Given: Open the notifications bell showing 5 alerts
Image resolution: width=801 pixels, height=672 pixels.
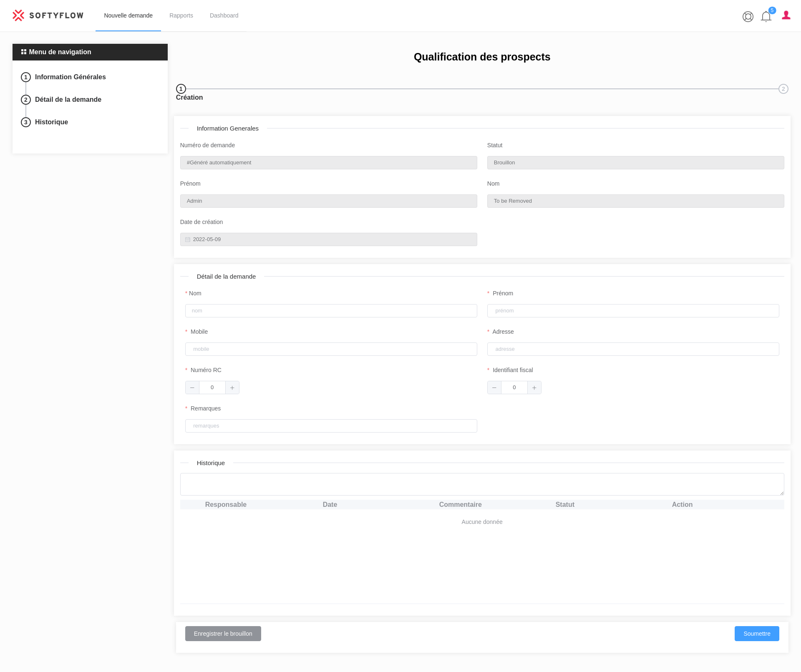Looking at the screenshot, I should point(766,17).
